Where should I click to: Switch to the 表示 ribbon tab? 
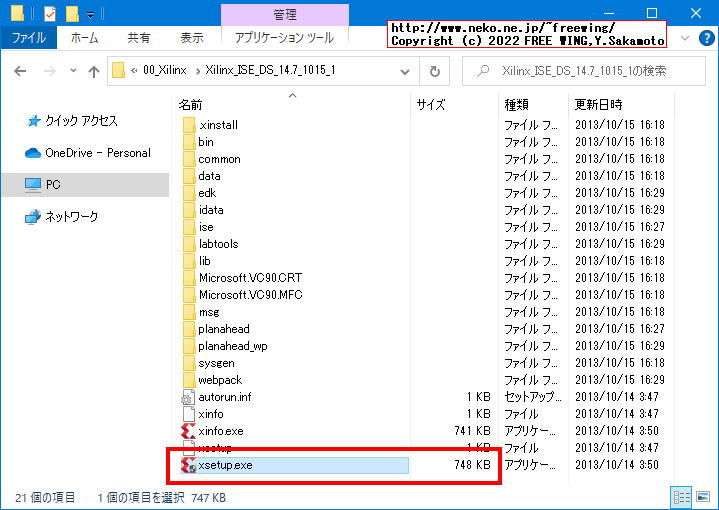point(192,37)
